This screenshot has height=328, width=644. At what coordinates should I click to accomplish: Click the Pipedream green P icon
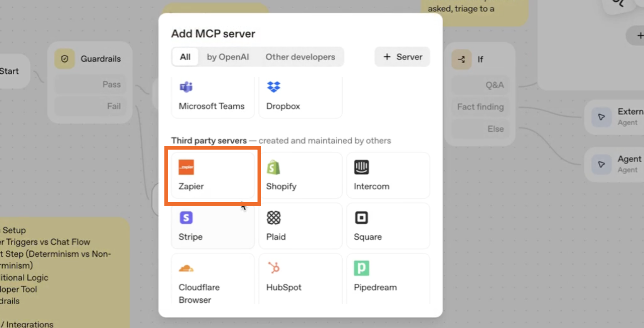[x=361, y=268]
